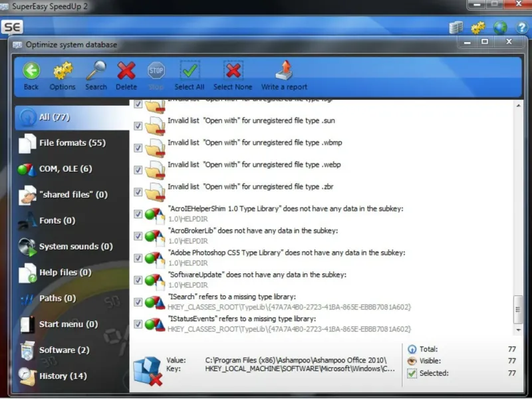Open Start menu (0) category

(x=72, y=325)
